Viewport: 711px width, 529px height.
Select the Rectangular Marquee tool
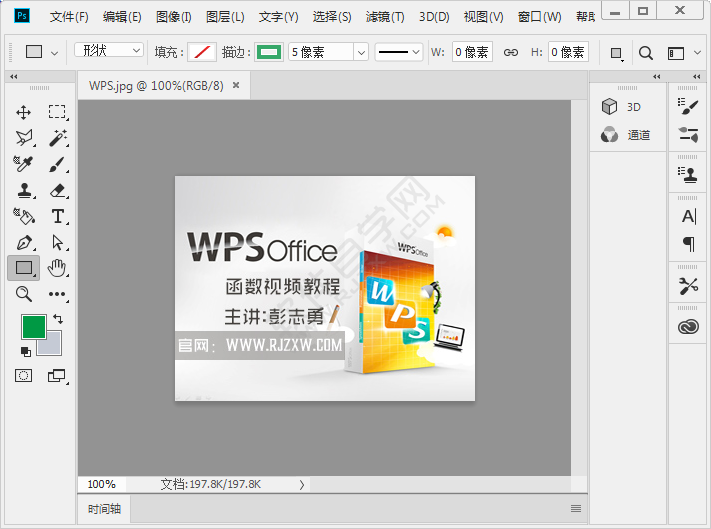tap(57, 112)
